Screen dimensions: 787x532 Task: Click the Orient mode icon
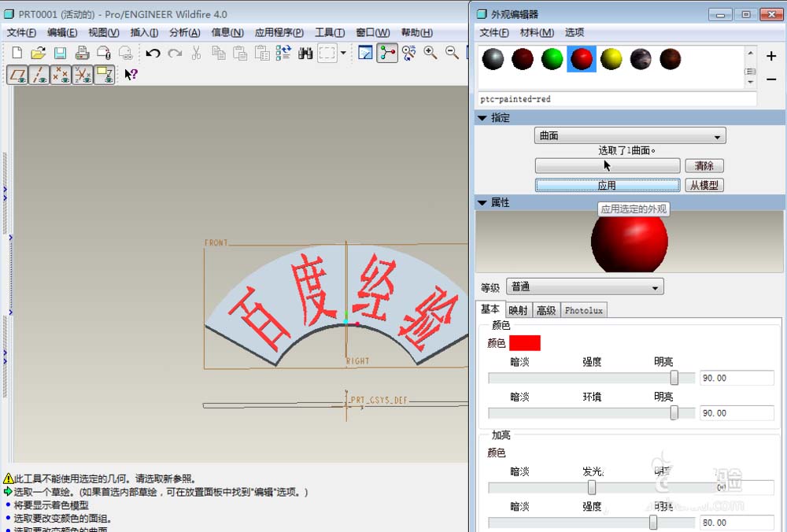click(408, 53)
